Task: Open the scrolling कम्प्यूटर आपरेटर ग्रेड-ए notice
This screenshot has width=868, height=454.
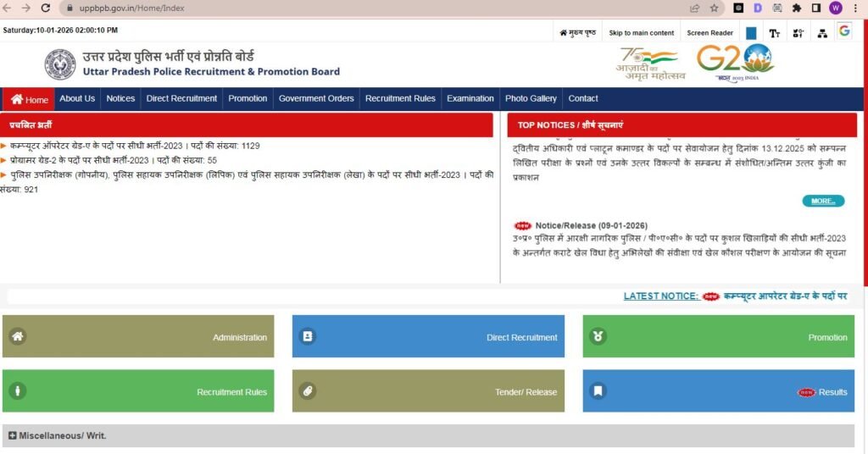Action: pos(785,296)
